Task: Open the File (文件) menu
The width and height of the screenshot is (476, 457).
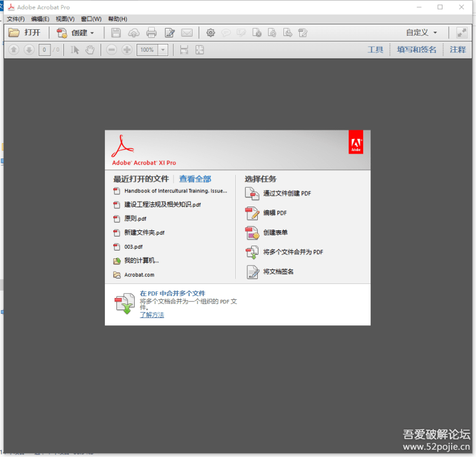Action: point(16,19)
